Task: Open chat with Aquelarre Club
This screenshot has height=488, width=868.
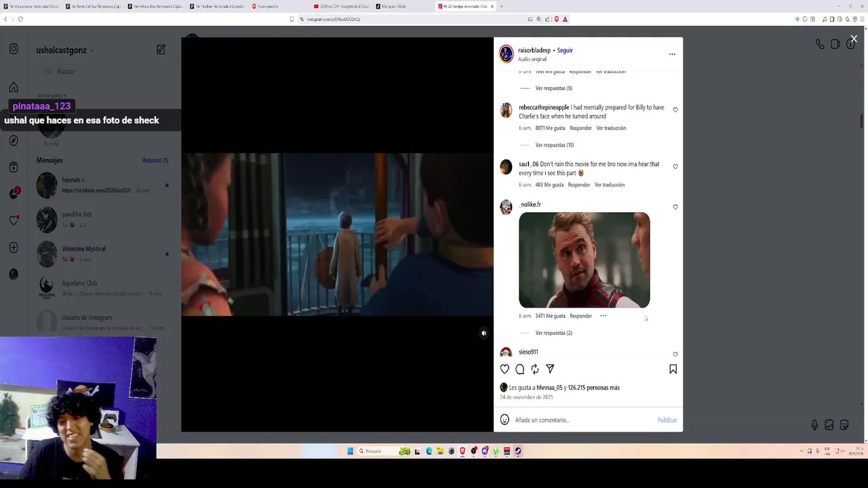Action: [103, 288]
